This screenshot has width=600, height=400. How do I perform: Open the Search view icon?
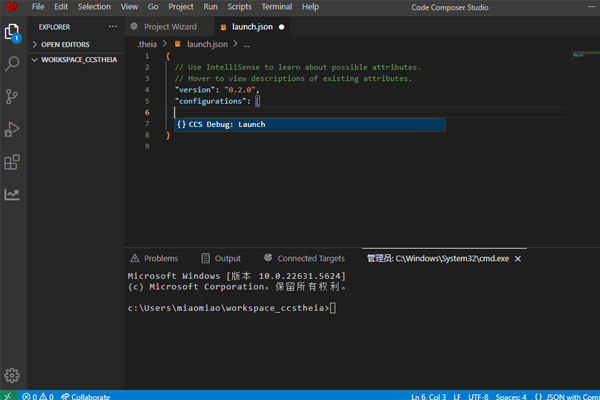12,64
